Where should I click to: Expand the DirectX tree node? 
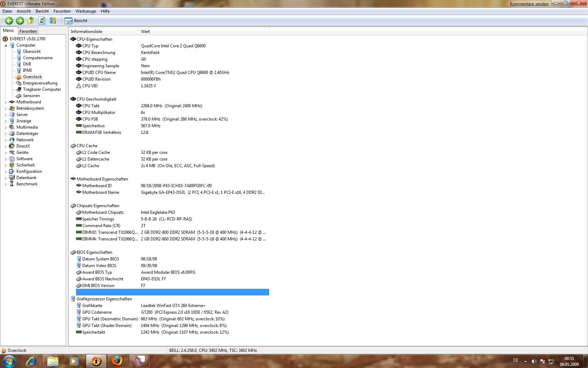coord(6,146)
